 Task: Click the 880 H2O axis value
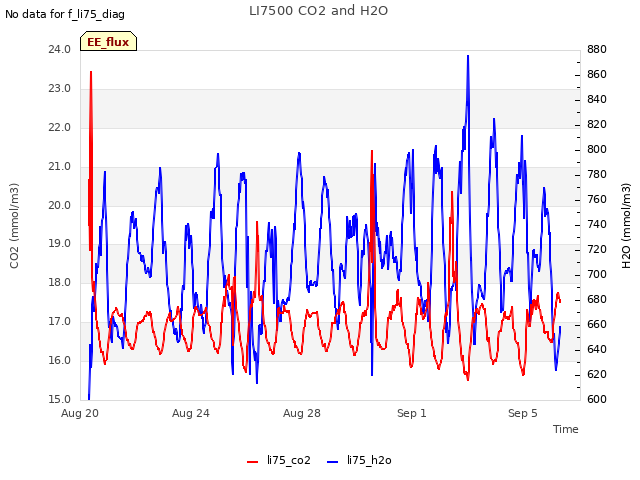[597, 50]
